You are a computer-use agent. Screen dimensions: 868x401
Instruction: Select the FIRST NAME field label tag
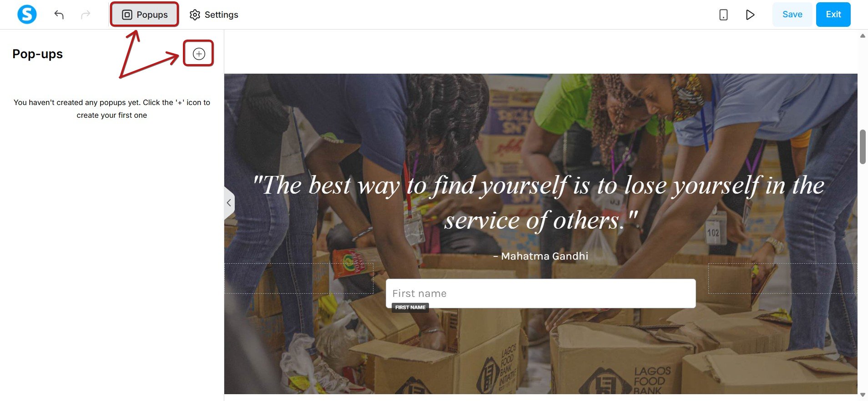point(410,307)
